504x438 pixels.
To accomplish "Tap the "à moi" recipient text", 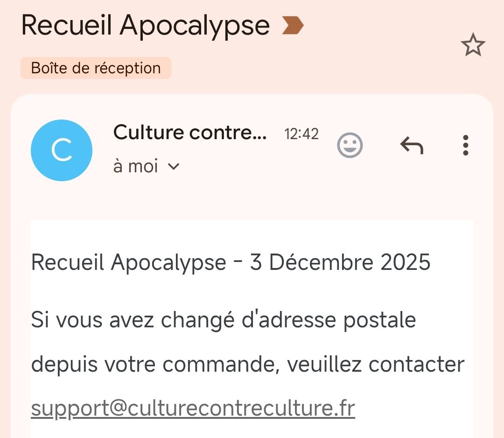I will tap(135, 167).
